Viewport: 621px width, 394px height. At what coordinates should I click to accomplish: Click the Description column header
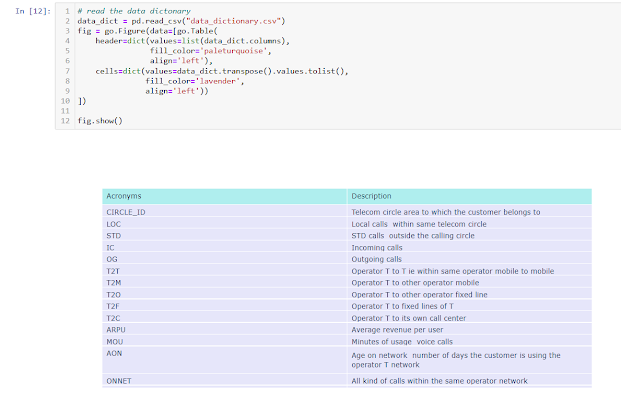tap(469, 196)
